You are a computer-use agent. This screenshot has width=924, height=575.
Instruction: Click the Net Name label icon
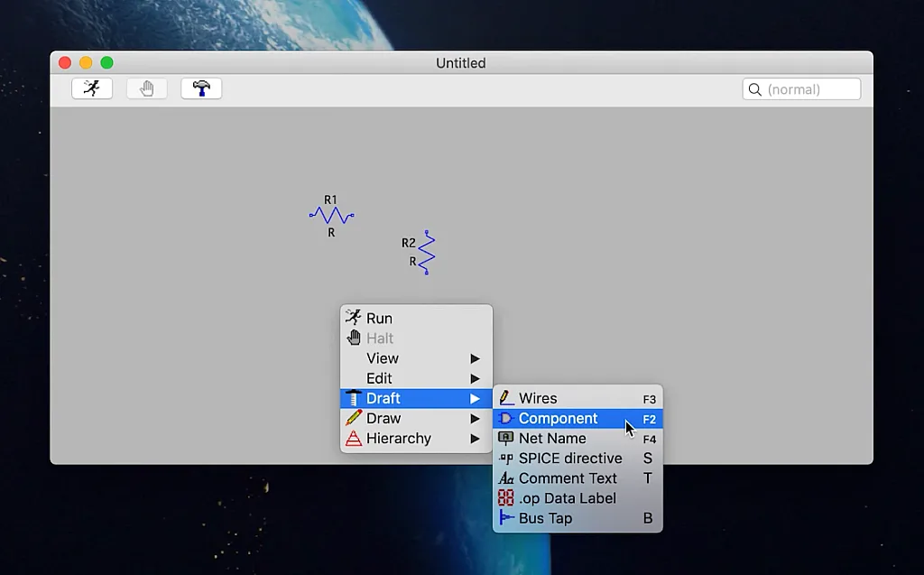(506, 439)
